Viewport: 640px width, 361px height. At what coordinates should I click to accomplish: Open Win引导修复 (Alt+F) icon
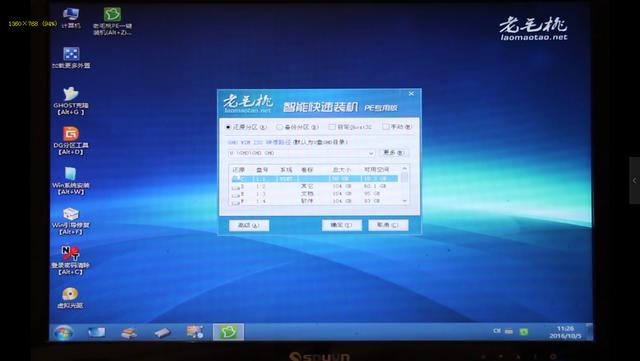click(71, 221)
